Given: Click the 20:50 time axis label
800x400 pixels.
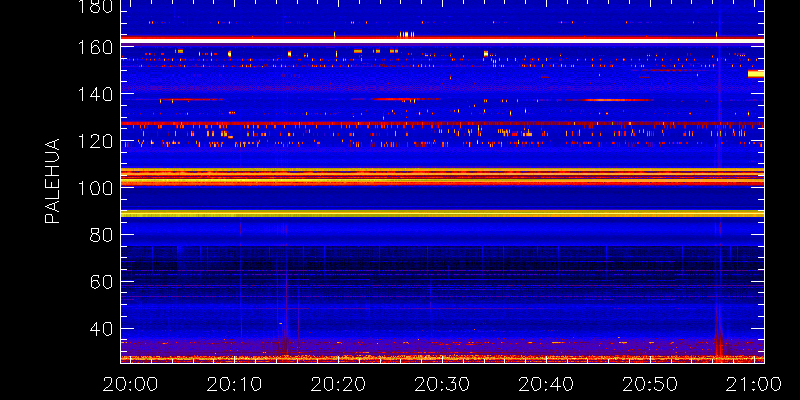Looking at the screenshot, I should point(650,384).
